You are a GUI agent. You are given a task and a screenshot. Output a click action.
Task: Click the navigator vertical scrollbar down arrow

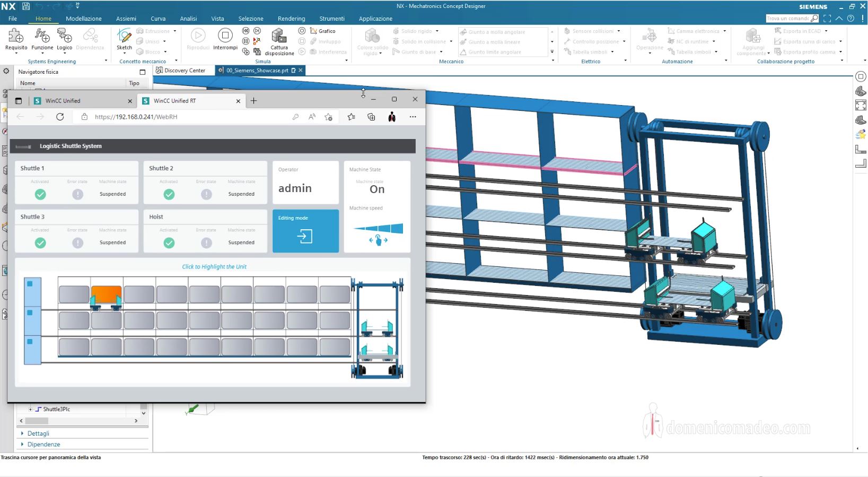pos(143,412)
